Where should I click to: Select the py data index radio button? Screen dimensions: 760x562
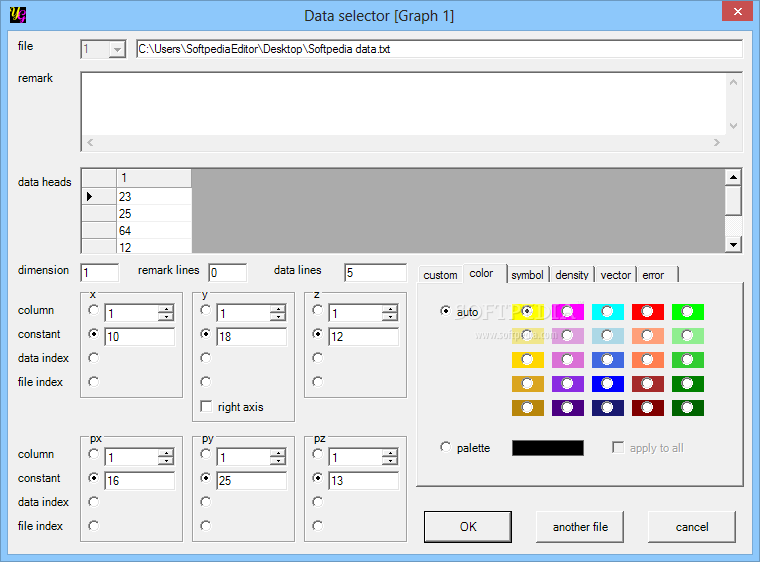point(206,502)
